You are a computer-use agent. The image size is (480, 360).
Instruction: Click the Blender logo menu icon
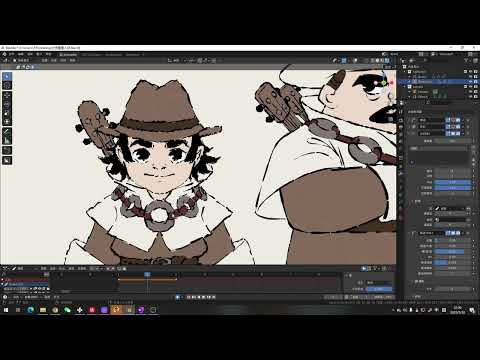click(4, 54)
